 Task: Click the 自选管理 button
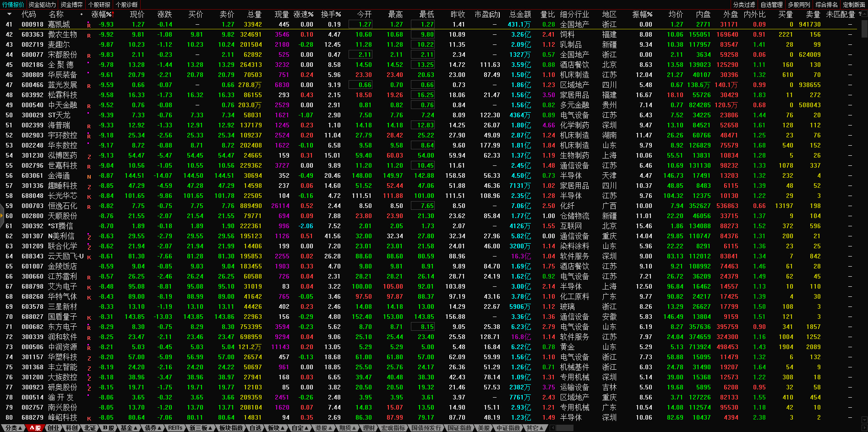(771, 5)
